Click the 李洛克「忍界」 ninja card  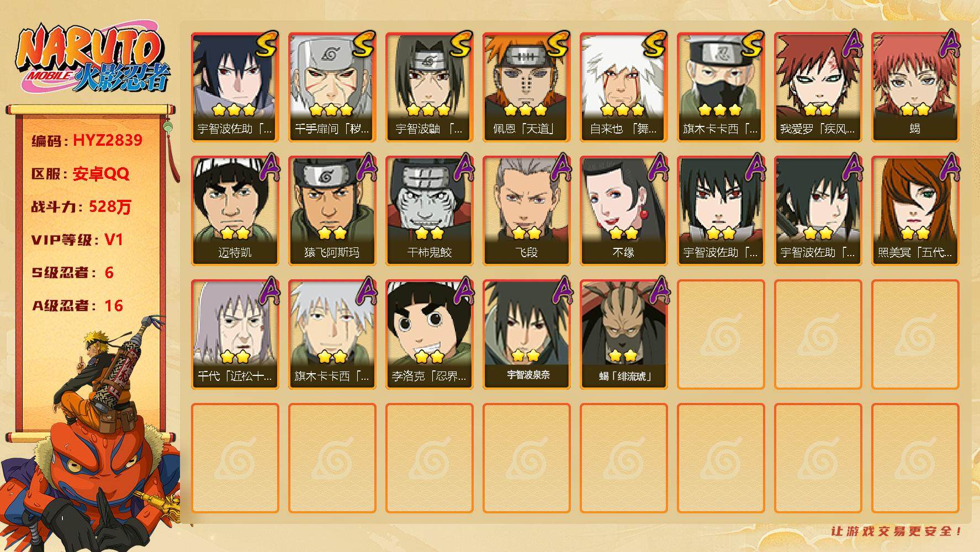pyautogui.click(x=429, y=335)
